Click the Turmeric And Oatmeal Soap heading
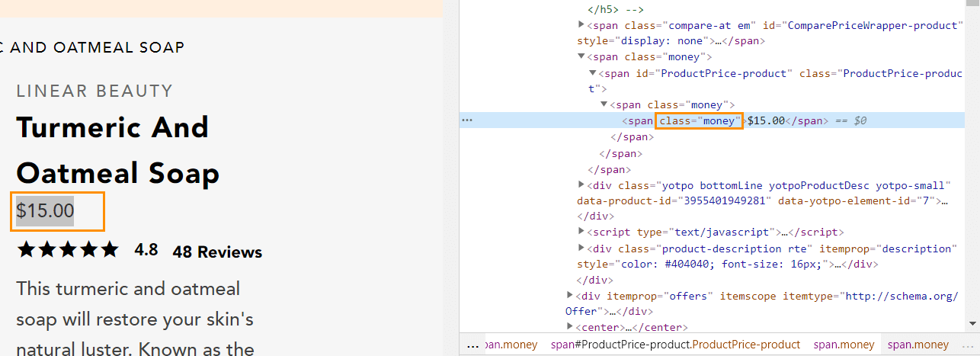Image resolution: width=980 pixels, height=356 pixels. pos(118,150)
